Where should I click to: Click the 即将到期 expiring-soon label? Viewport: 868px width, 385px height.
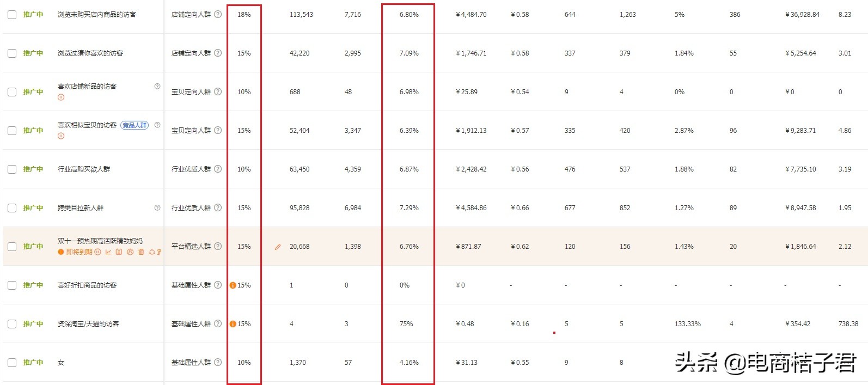pos(79,252)
